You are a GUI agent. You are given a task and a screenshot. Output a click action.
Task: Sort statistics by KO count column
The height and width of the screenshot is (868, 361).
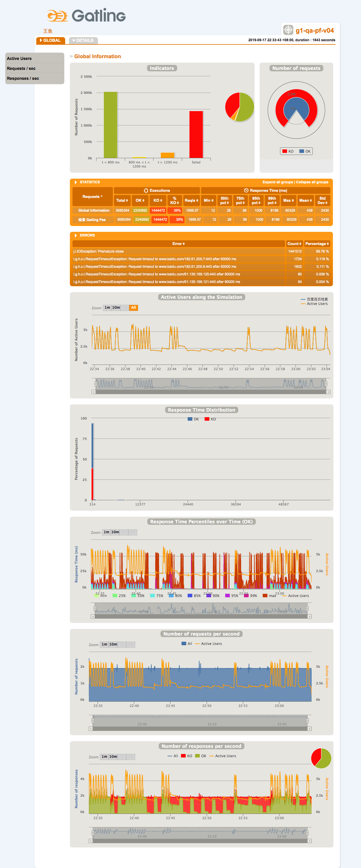click(158, 201)
